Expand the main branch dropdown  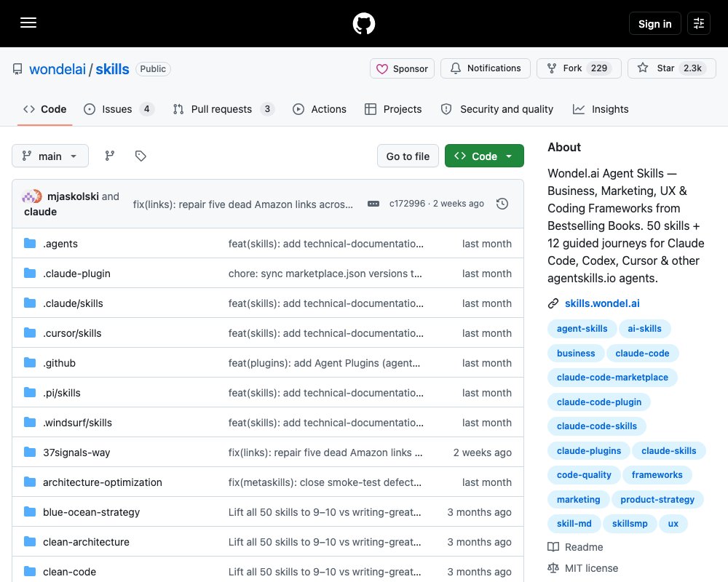50,156
